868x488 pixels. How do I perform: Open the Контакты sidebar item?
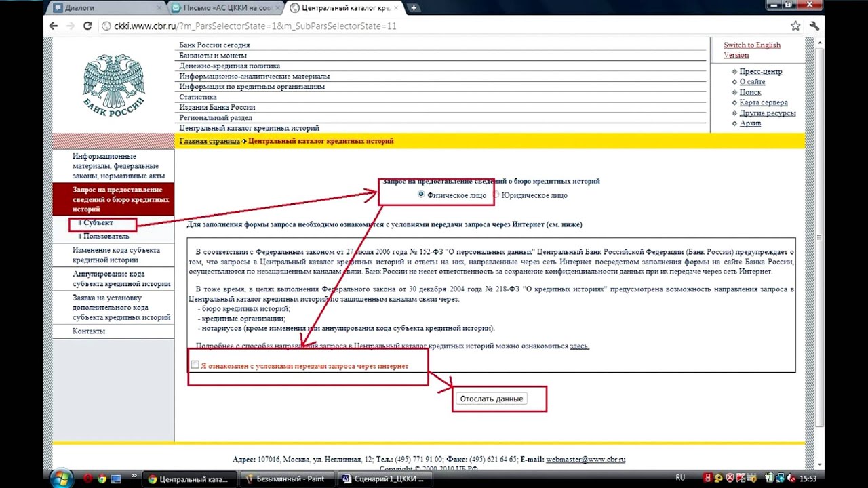point(89,331)
